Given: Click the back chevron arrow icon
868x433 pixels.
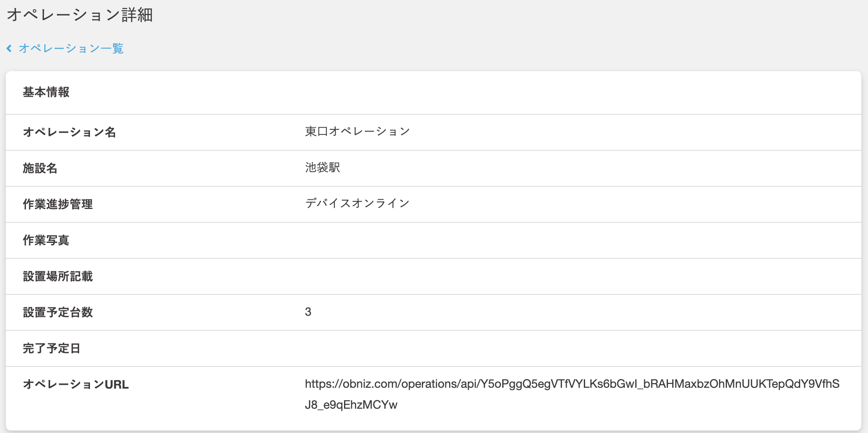Looking at the screenshot, I should point(9,49).
